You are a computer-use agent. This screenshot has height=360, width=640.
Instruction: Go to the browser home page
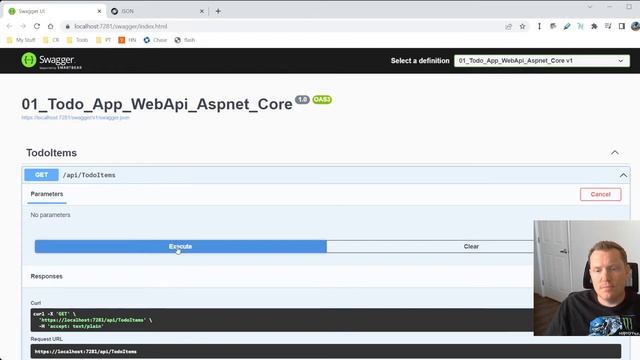coord(51,26)
